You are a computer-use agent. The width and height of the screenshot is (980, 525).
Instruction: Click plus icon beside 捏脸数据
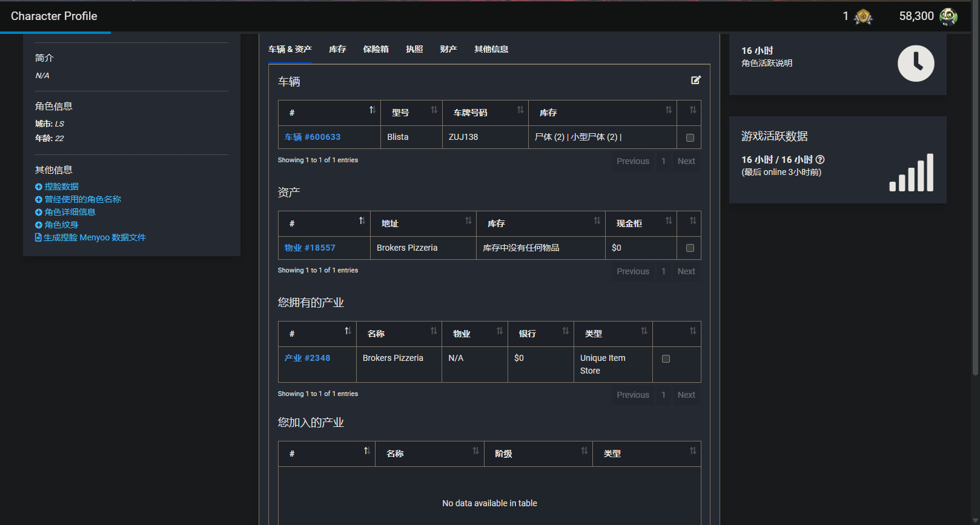coord(39,187)
